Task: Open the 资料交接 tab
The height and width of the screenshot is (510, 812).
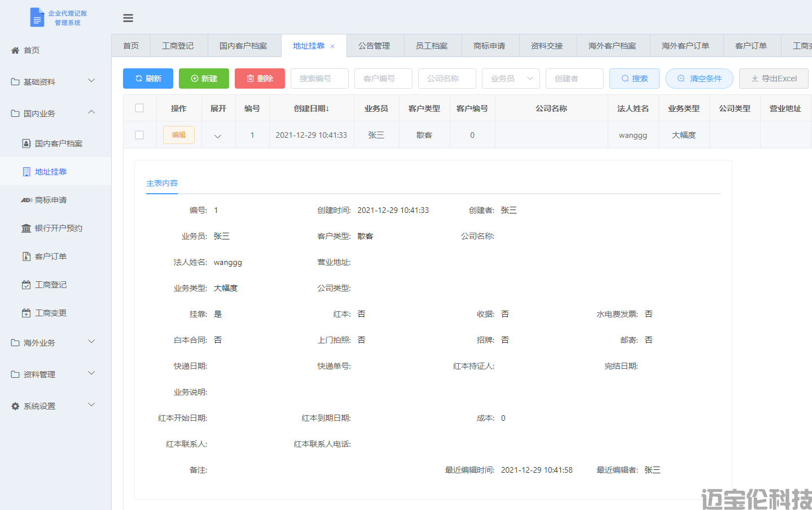Action: coord(547,46)
